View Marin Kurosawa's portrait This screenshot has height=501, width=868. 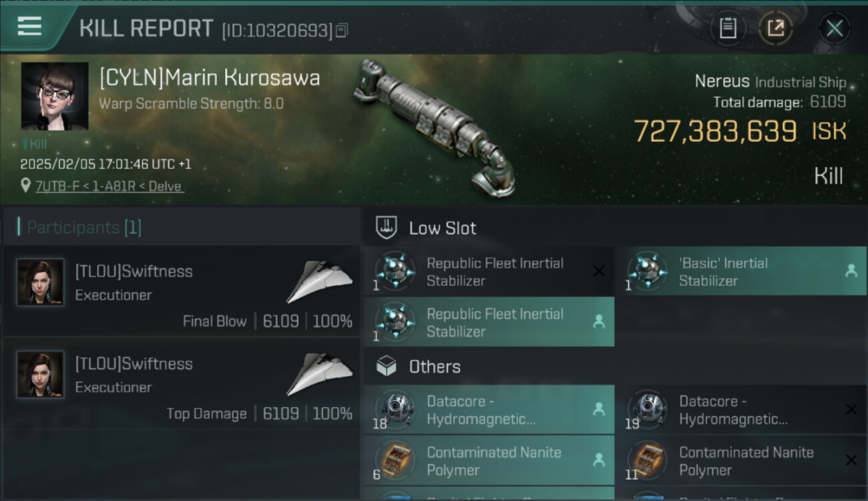point(55,96)
